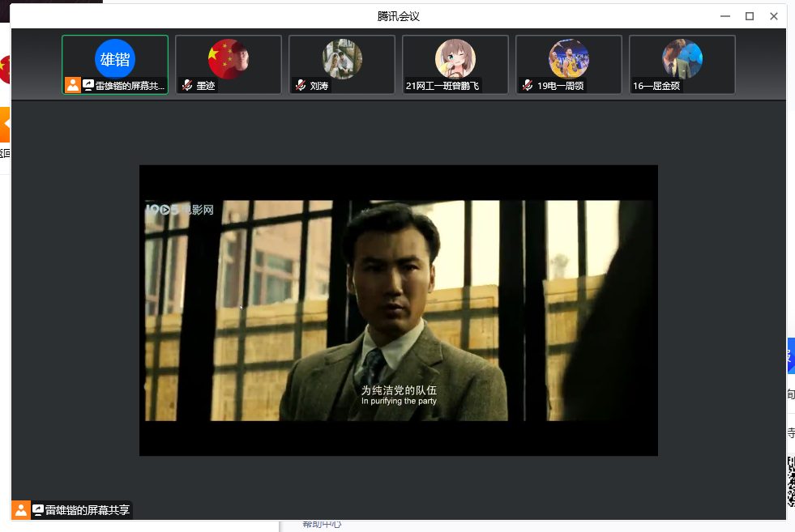The width and height of the screenshot is (795, 532).
Task: Maximize the 腾讯会议 window
Action: pyautogui.click(x=750, y=16)
